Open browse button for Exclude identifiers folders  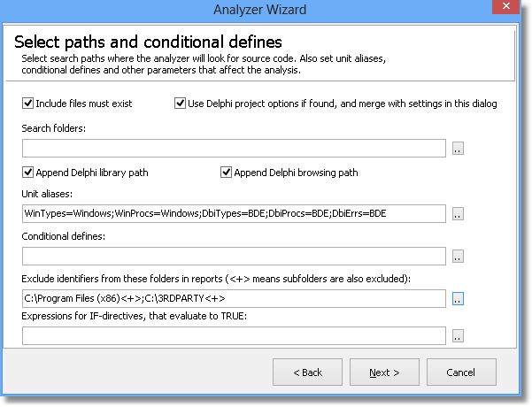click(x=458, y=298)
